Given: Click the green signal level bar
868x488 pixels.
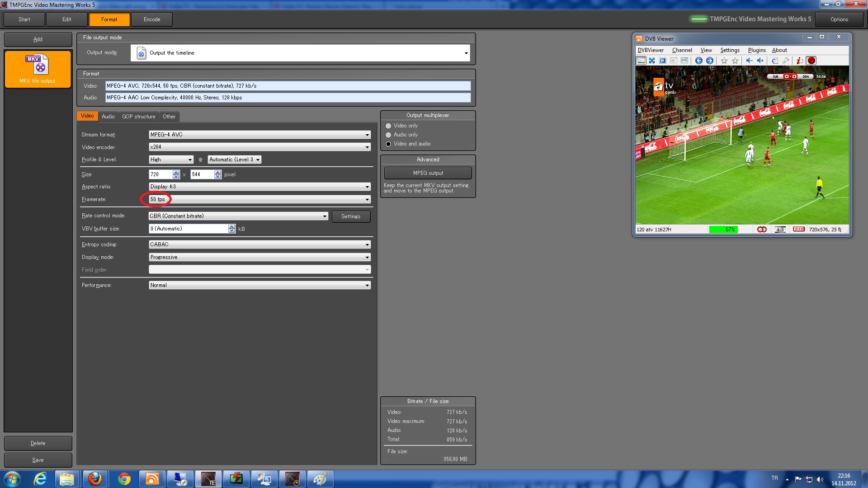Looking at the screenshot, I should coord(723,230).
